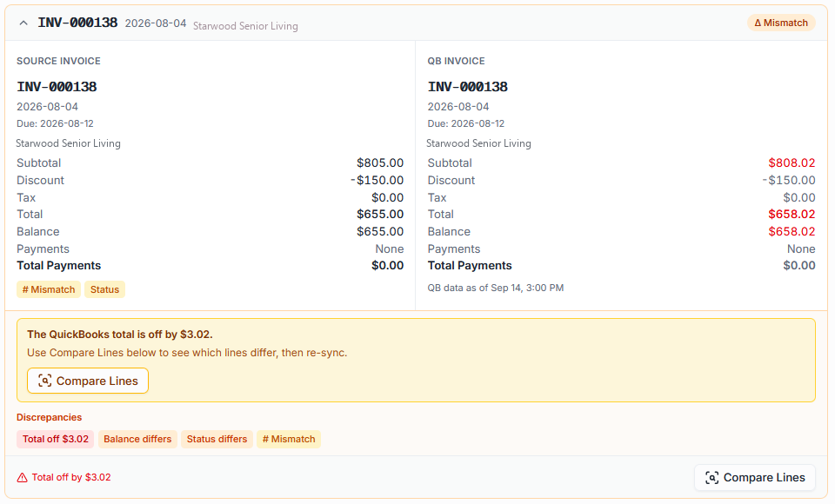Click QB invoice number INV-000138 title
835x504 pixels.
[x=468, y=87]
